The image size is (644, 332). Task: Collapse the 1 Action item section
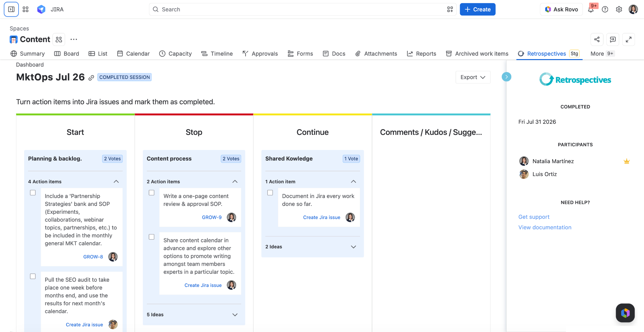(353, 181)
